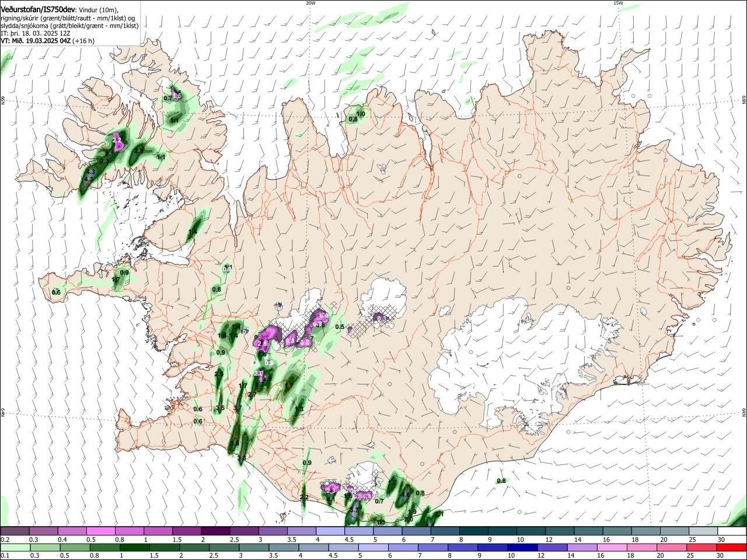The width and height of the screenshot is (747, 560).
Task: Click the 2.9 precipitation value on the map
Action: pyautogui.click(x=139, y=150)
